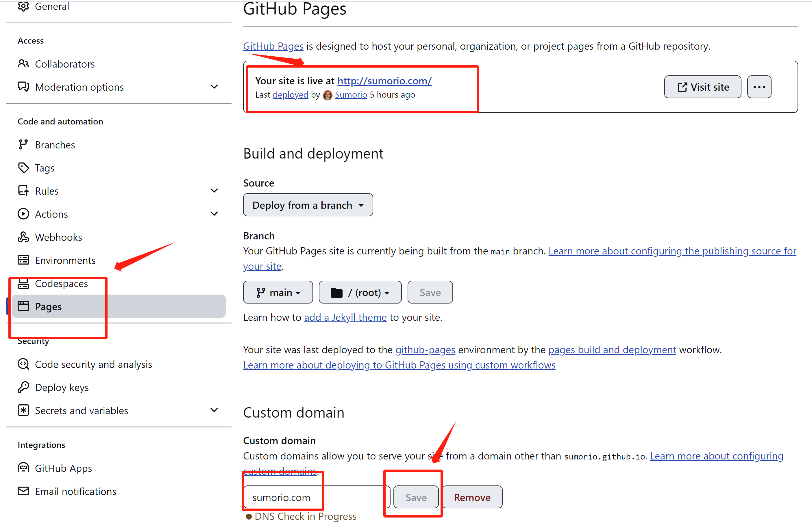Expand Secrets and variables section

point(214,410)
